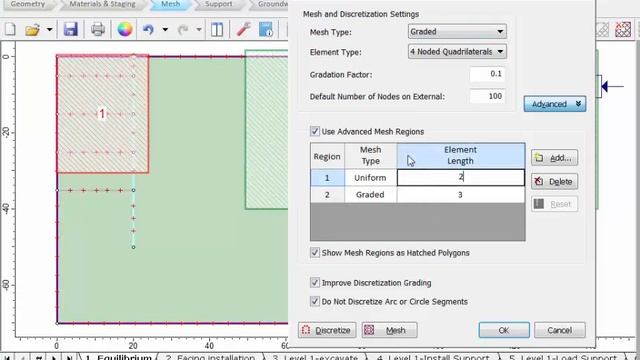Open the color wheel display options

coord(125,29)
